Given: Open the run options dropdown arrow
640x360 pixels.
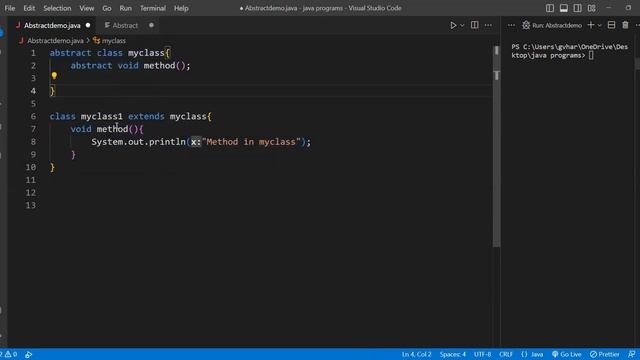Looking at the screenshot, I should pyautogui.click(x=462, y=25).
